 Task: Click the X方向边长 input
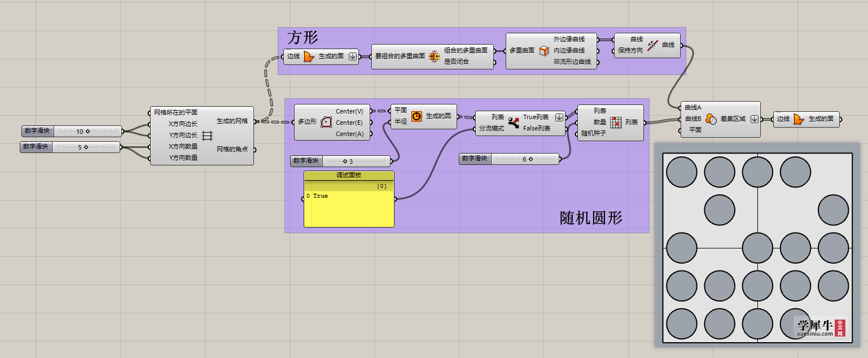tap(183, 124)
